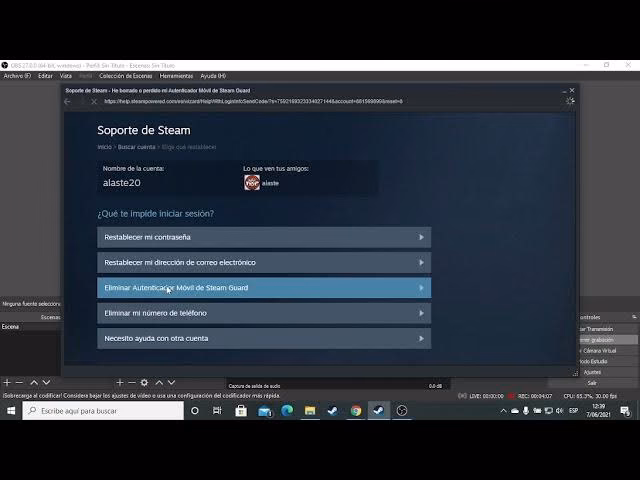Open the Ayuda menu in OBS

(213, 76)
